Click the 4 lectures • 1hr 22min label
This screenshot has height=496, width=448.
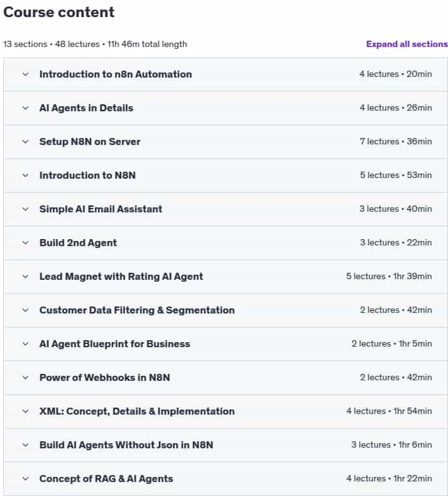coord(389,479)
